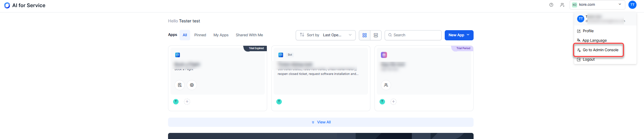Click Go to Admin Console
Image resolution: width=644 pixels, height=139 pixels.
point(600,50)
